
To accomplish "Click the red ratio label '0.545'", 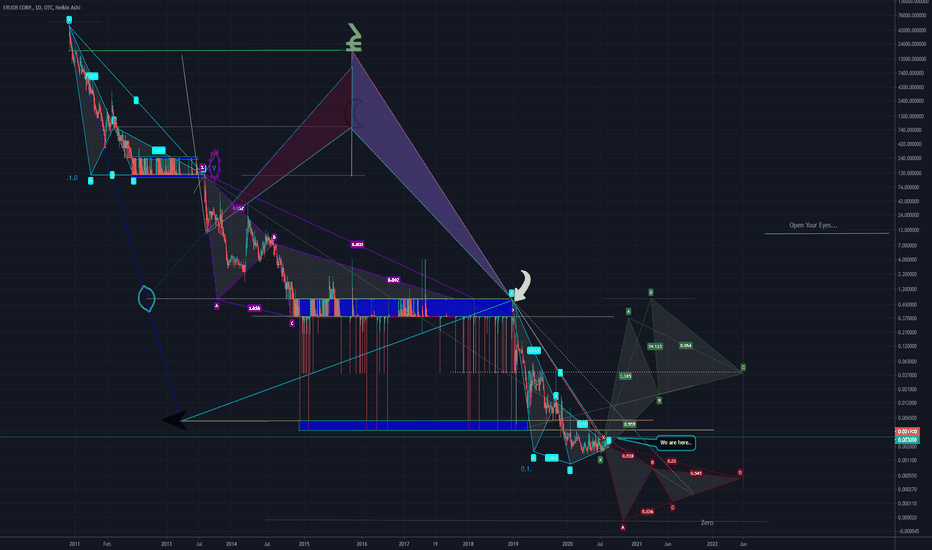I will point(696,473).
